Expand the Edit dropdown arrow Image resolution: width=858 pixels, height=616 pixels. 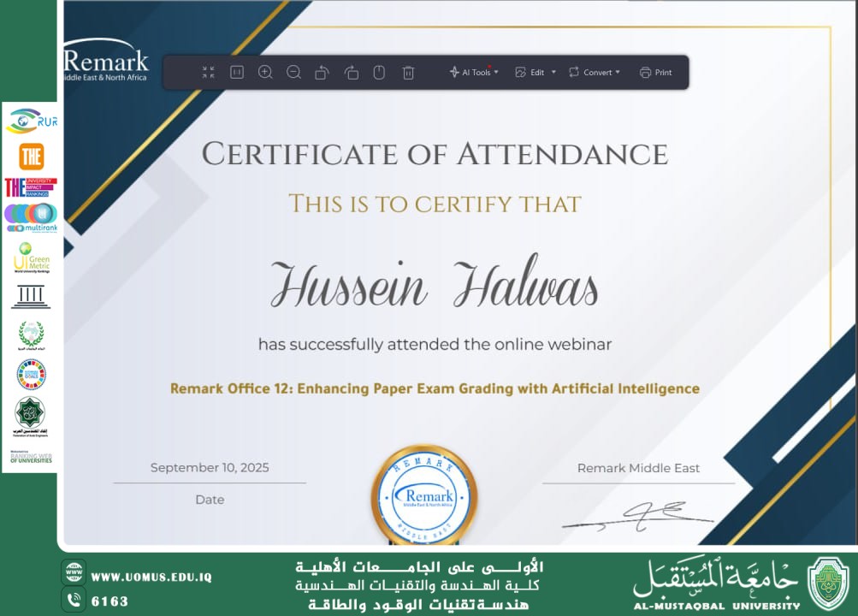[x=553, y=73]
